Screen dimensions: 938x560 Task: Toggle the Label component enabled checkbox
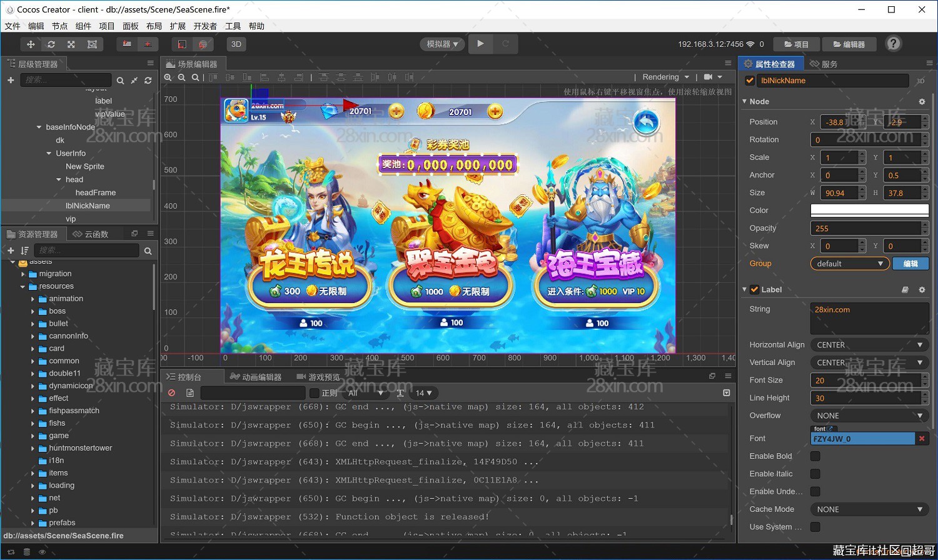[755, 289]
